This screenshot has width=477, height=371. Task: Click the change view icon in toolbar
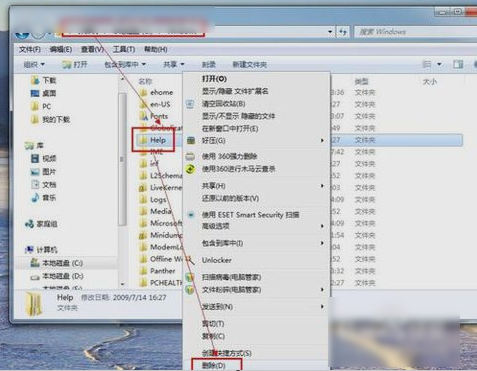click(x=427, y=64)
